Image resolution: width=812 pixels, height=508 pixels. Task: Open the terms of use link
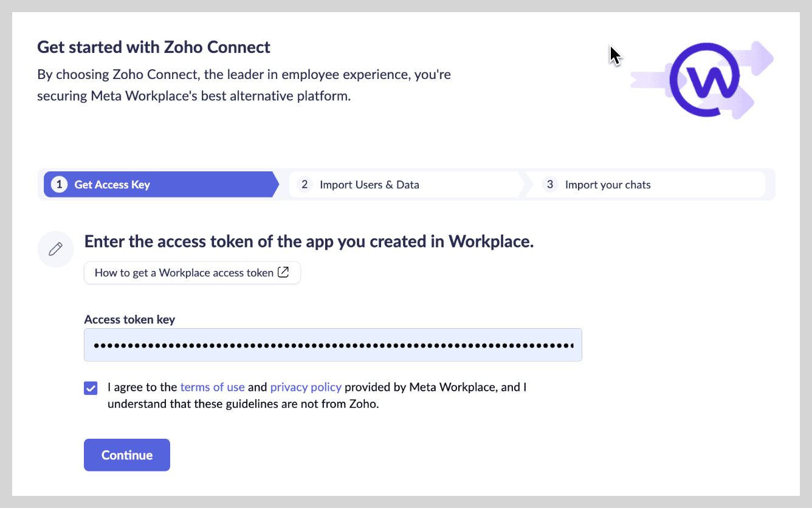click(x=212, y=387)
